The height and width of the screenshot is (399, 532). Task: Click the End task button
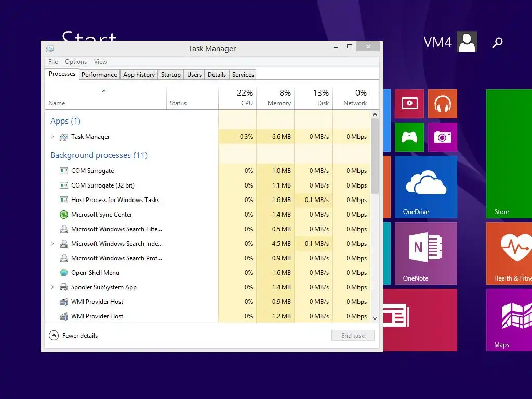click(x=353, y=336)
